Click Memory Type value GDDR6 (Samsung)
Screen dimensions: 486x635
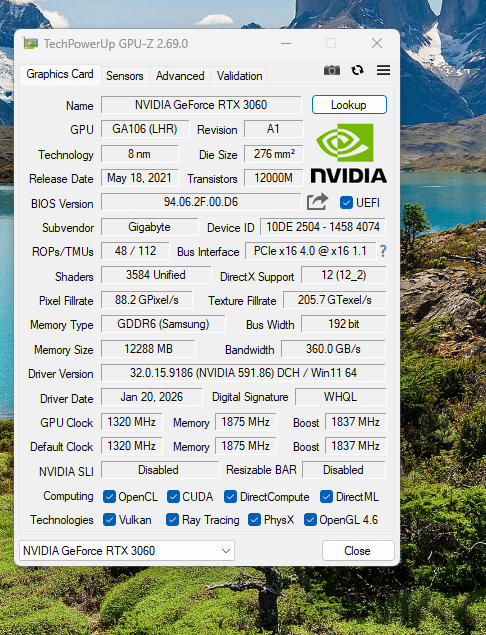(163, 324)
